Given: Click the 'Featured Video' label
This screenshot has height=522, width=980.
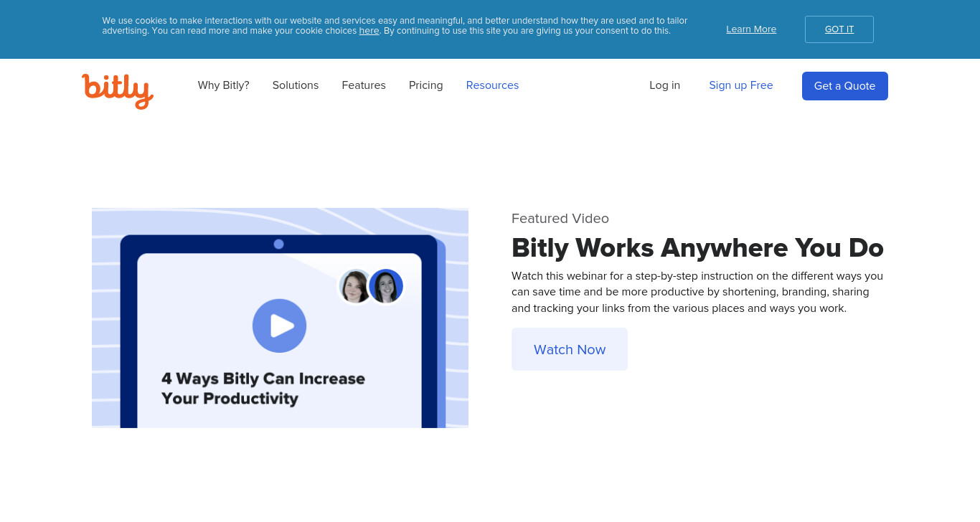Looking at the screenshot, I should (x=560, y=219).
